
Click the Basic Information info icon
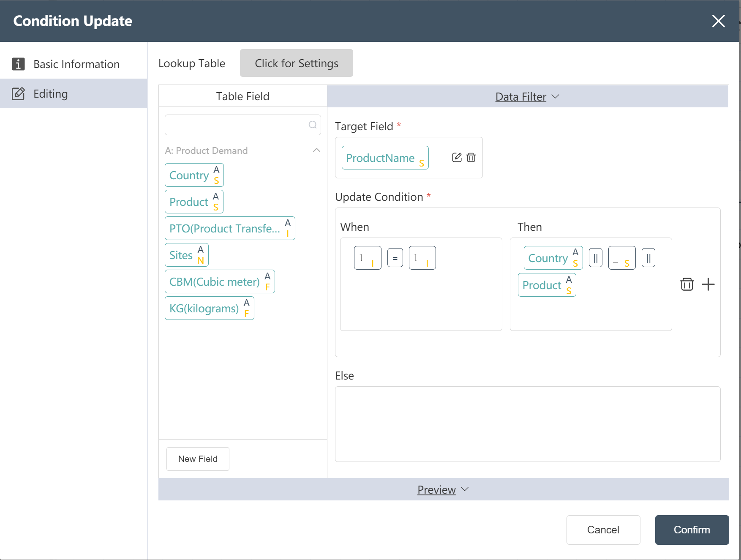click(x=18, y=64)
